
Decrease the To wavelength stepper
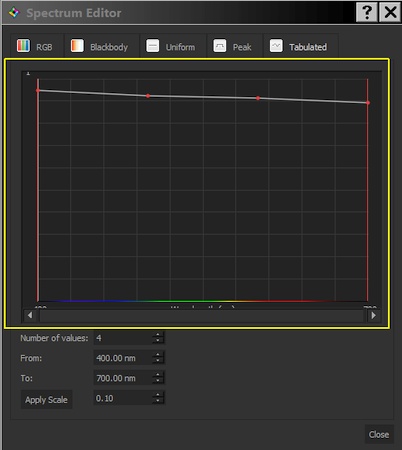(x=158, y=381)
